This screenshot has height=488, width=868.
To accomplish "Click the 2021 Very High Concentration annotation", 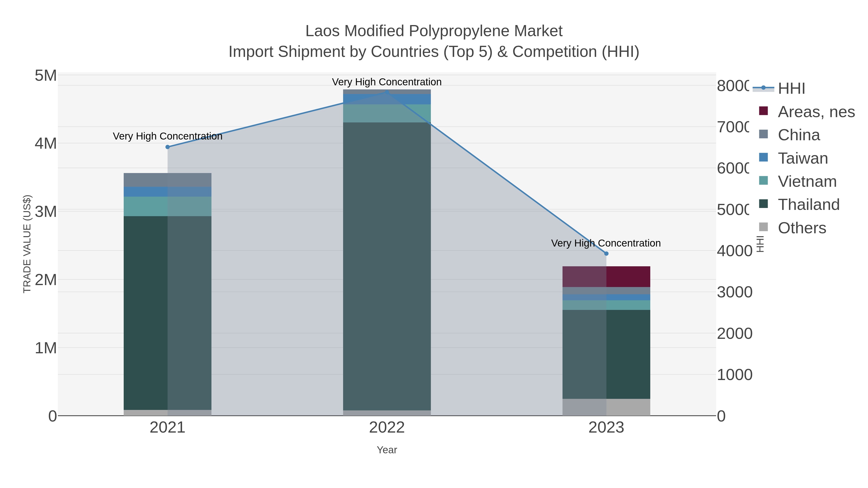I will point(168,136).
